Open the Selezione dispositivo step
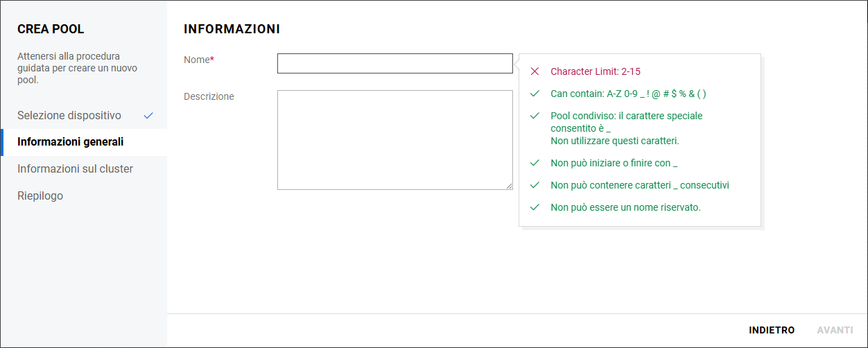The height and width of the screenshot is (348, 868). pyautogui.click(x=69, y=116)
